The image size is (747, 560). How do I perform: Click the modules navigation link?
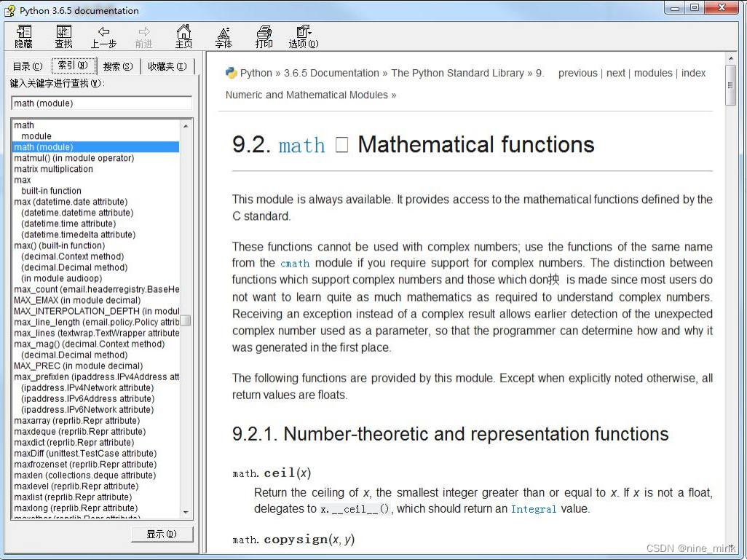[653, 73]
